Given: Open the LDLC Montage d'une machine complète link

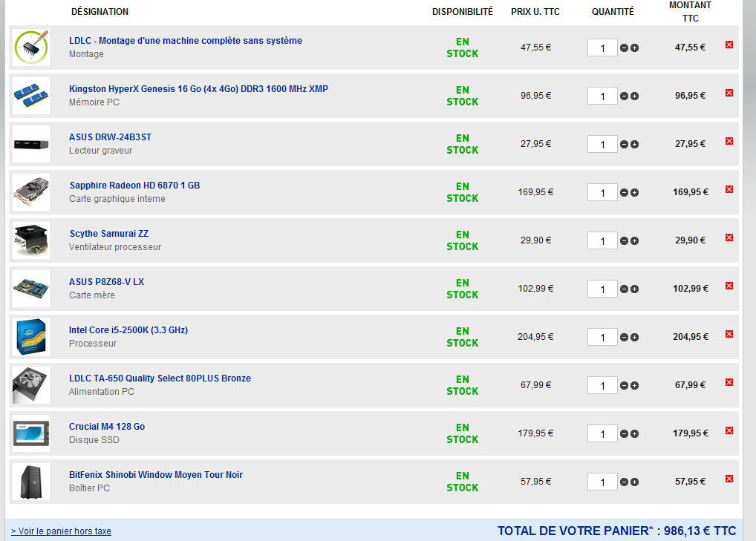Looking at the screenshot, I should coord(186,41).
